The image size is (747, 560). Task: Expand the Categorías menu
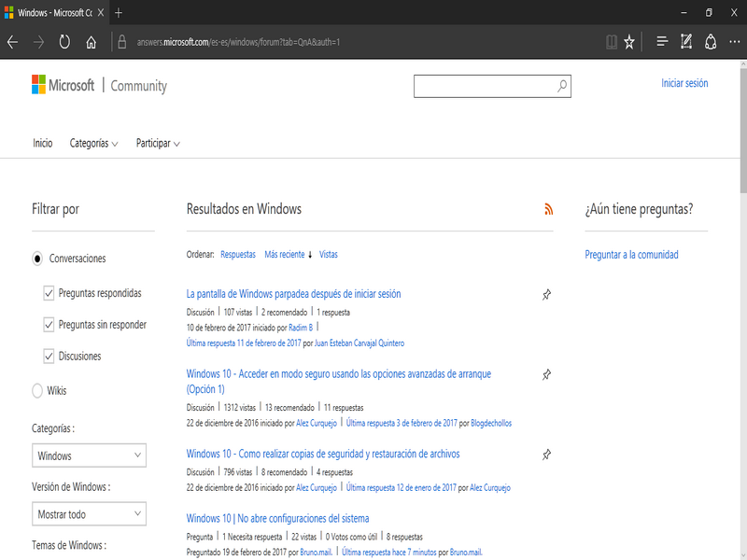(94, 143)
